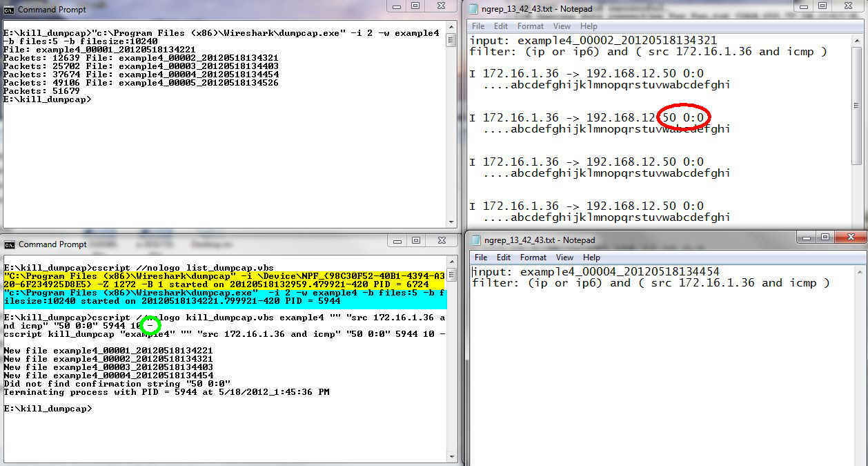Maximize the lower Notepad window
868x466 pixels.
(x=825, y=237)
